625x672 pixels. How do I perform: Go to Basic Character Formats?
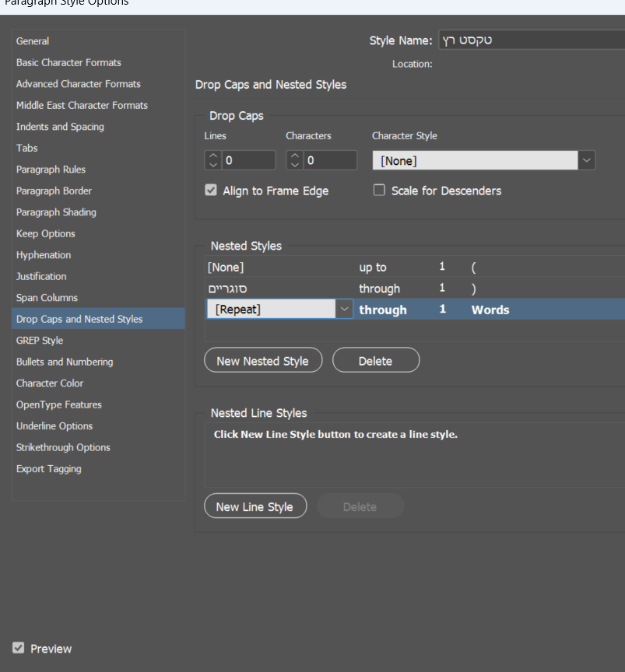point(68,62)
